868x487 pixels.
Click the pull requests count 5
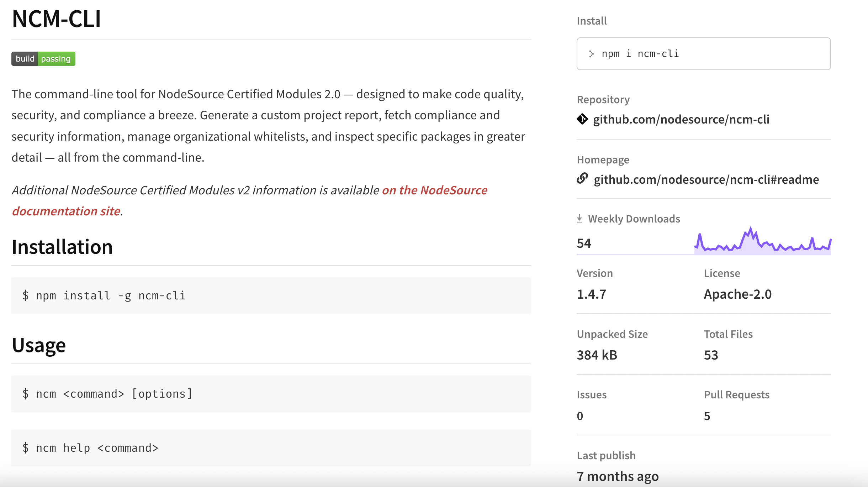coord(707,416)
